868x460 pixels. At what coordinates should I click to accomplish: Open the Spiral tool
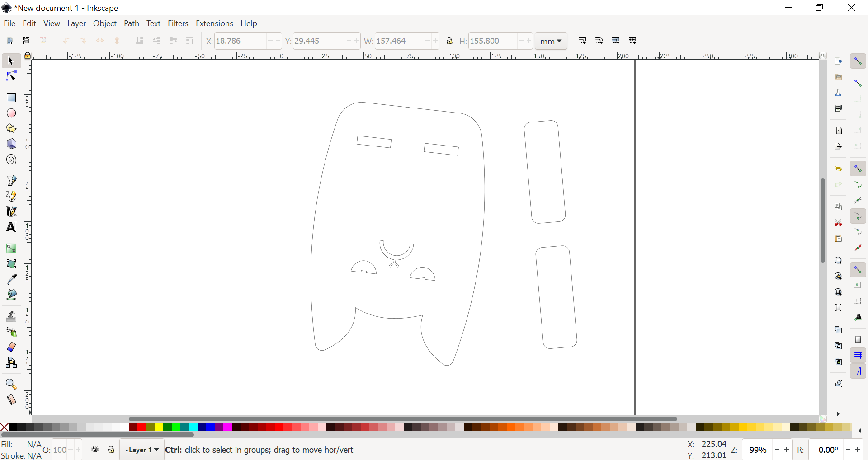(11, 159)
